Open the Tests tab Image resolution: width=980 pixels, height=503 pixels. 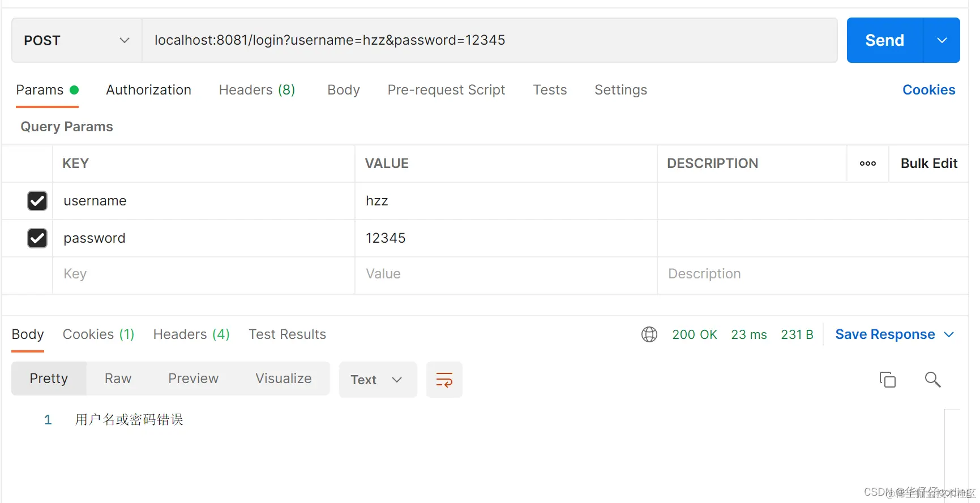[550, 90]
